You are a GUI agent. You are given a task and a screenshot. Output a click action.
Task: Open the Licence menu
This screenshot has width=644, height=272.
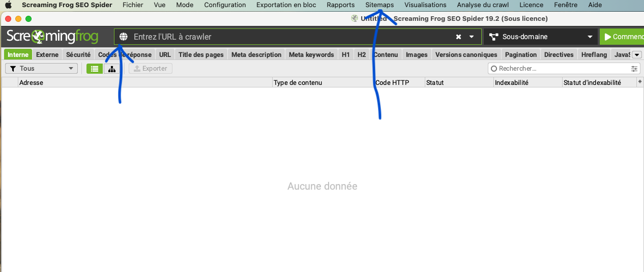point(531,5)
